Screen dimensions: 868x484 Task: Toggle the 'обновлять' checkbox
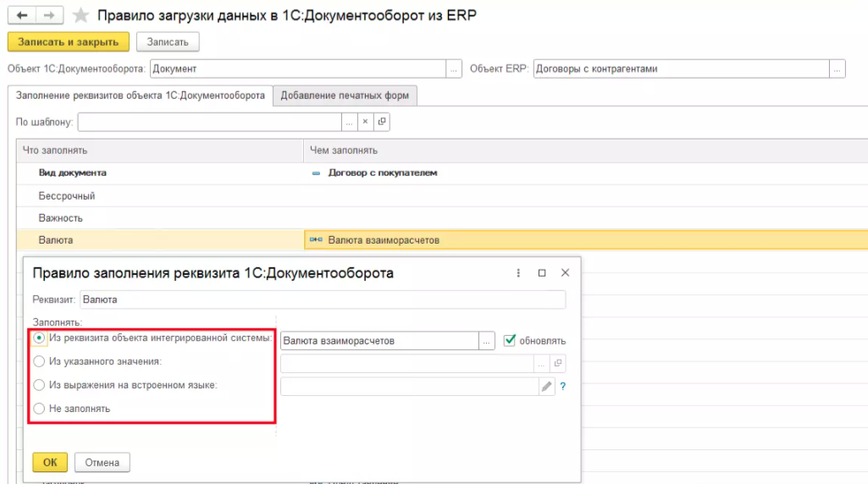(x=510, y=340)
